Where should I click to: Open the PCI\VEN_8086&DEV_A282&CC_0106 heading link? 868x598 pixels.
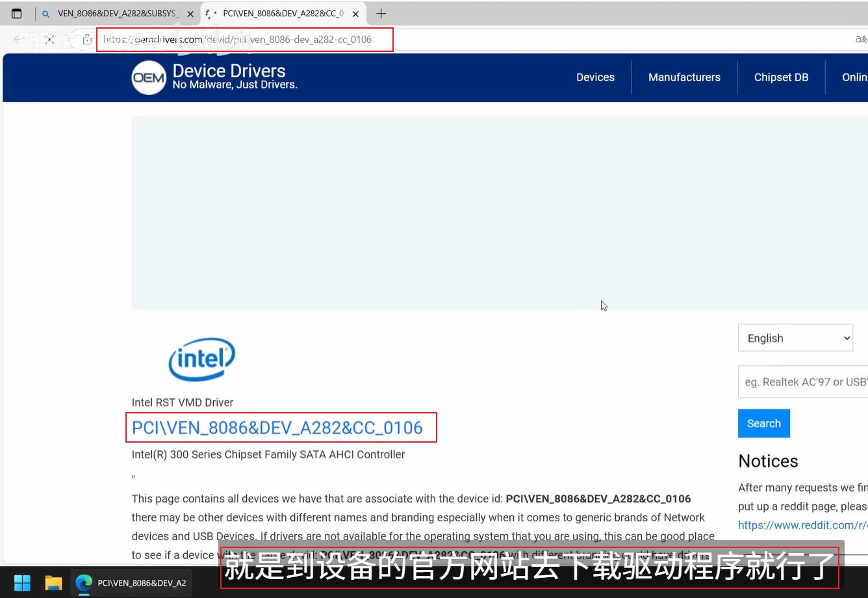coord(277,428)
